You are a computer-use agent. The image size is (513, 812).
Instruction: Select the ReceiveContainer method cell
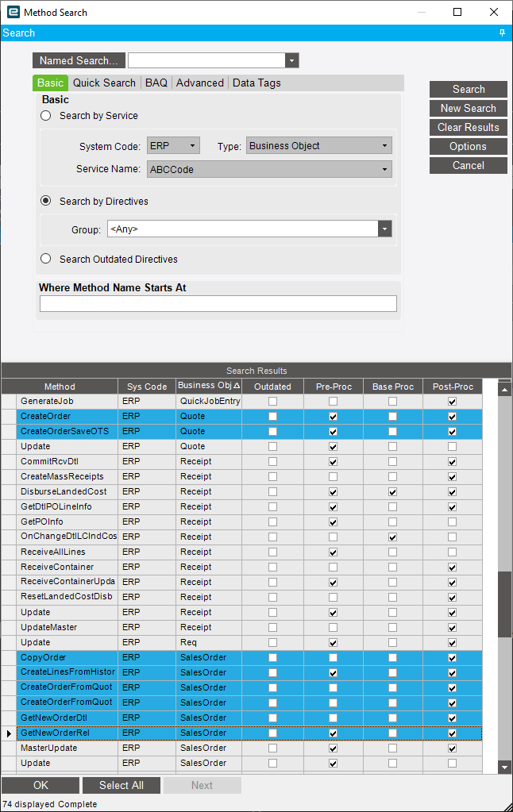click(x=67, y=567)
